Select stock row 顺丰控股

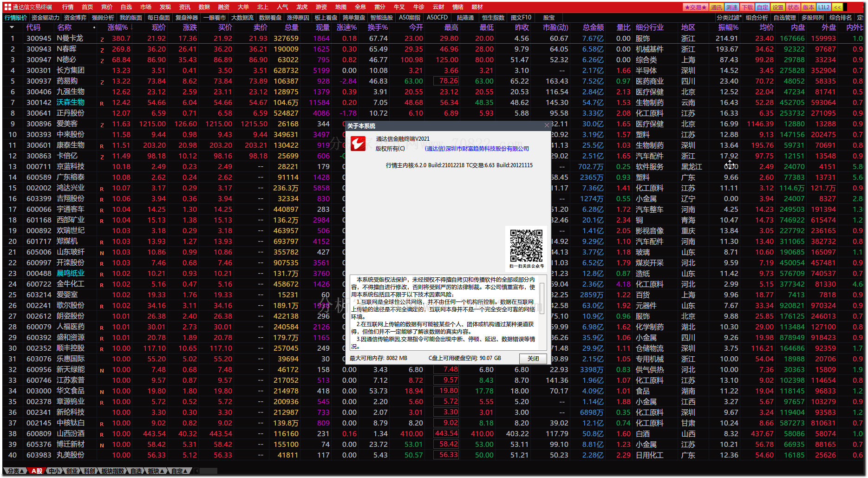point(434,348)
